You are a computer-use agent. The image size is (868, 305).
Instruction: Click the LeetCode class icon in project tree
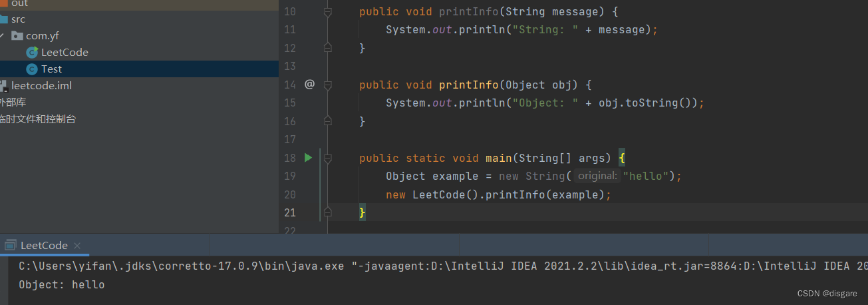(x=31, y=52)
